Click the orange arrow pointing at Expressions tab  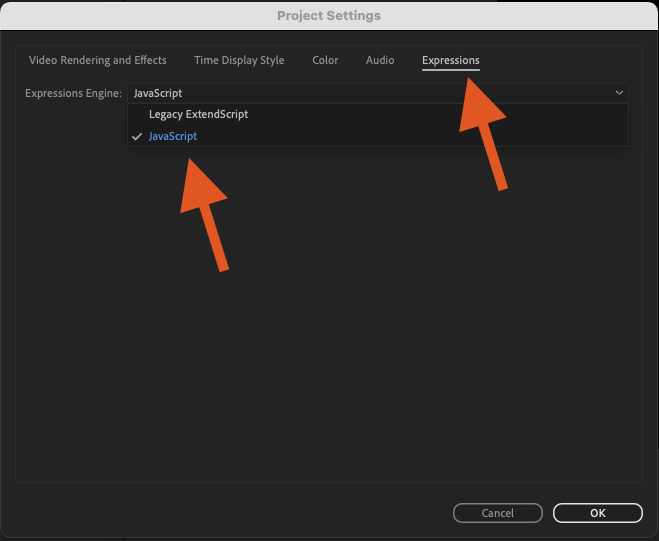[x=482, y=134]
